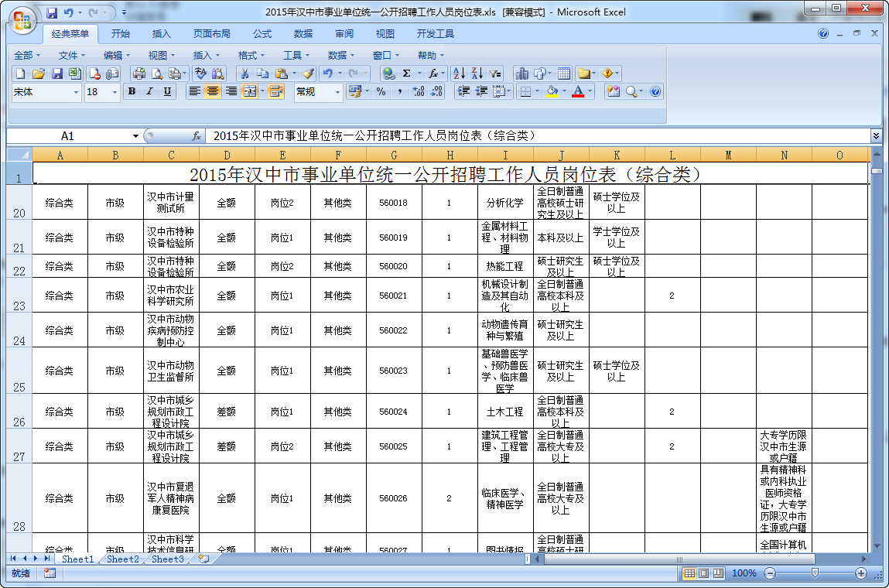
Task: Switch to the 公式 ribbon tab
Action: [262, 33]
